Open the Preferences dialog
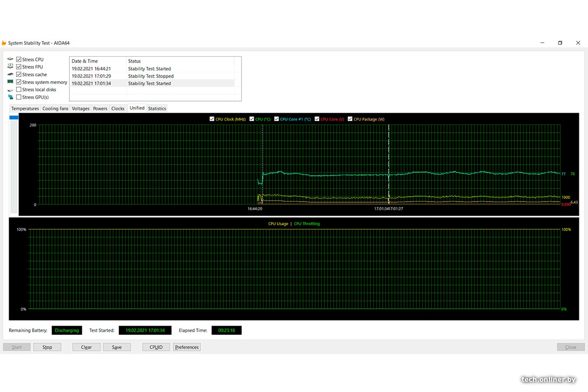 (x=187, y=347)
